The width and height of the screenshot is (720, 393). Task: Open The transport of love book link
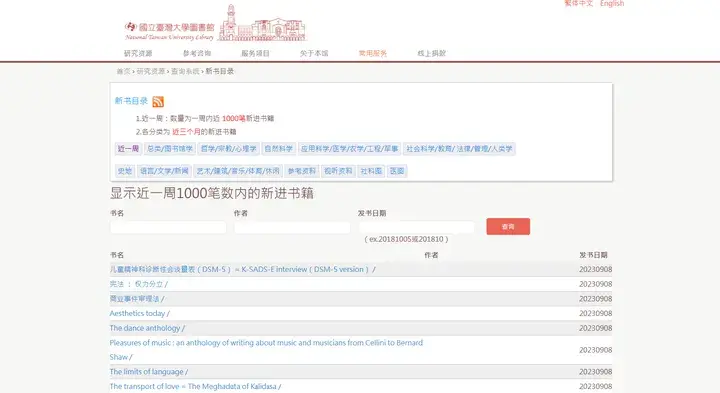[x=196, y=387]
